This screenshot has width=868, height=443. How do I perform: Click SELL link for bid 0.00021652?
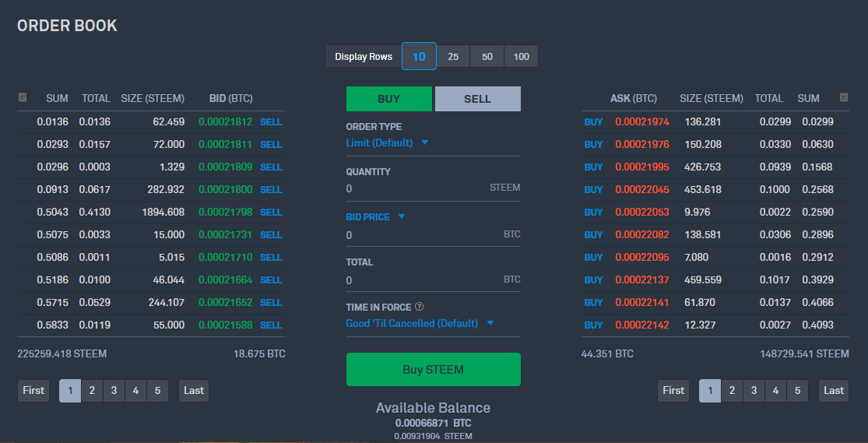[x=271, y=302]
